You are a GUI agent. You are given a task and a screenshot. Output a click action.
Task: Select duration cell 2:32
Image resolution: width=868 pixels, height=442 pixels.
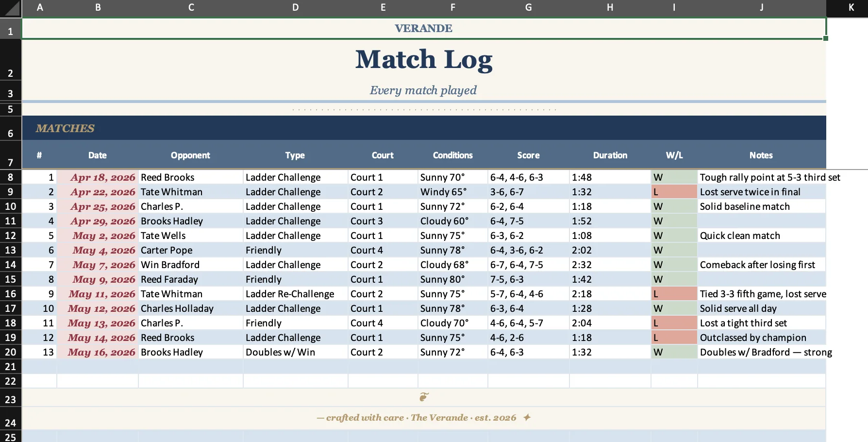[610, 265]
